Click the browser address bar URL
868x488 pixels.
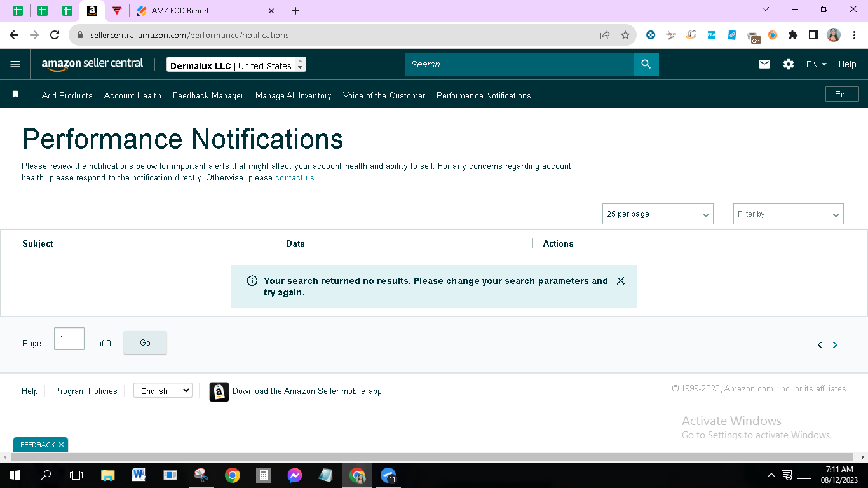tap(189, 36)
